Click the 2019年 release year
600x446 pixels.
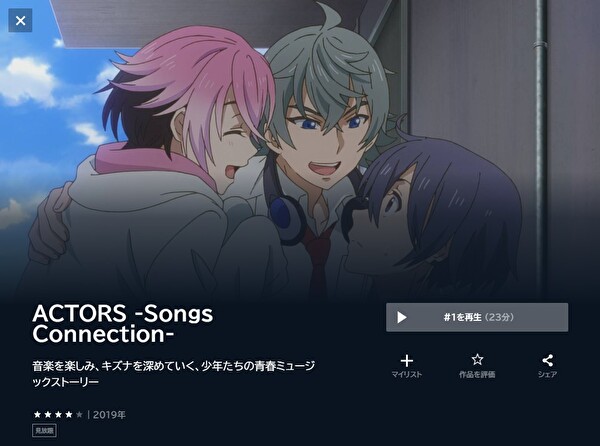(x=109, y=415)
